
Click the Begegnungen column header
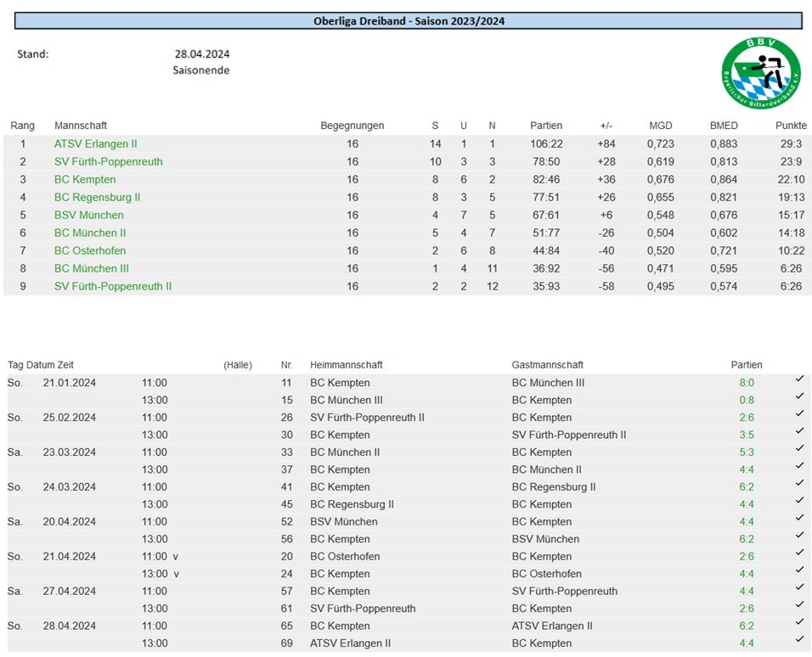pos(352,126)
